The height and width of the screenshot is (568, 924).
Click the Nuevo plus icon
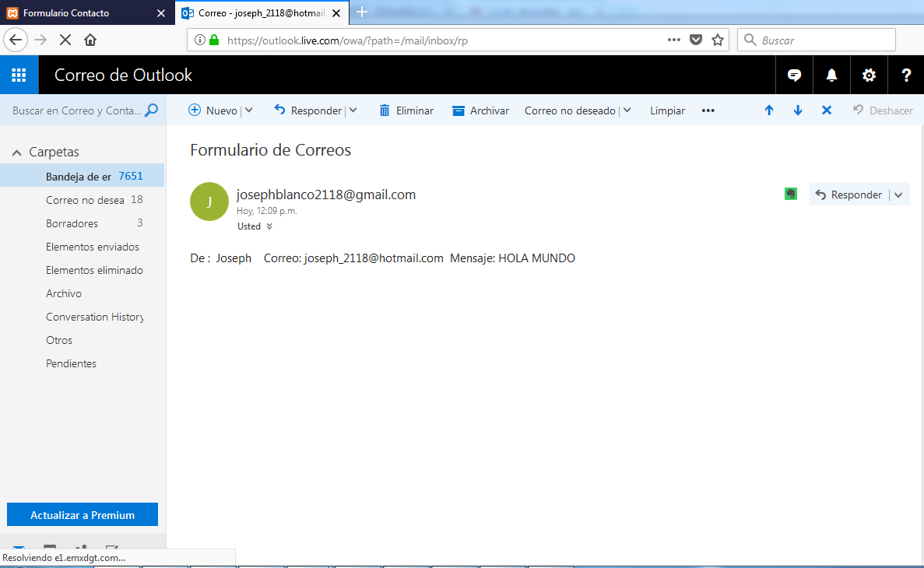pyautogui.click(x=195, y=110)
